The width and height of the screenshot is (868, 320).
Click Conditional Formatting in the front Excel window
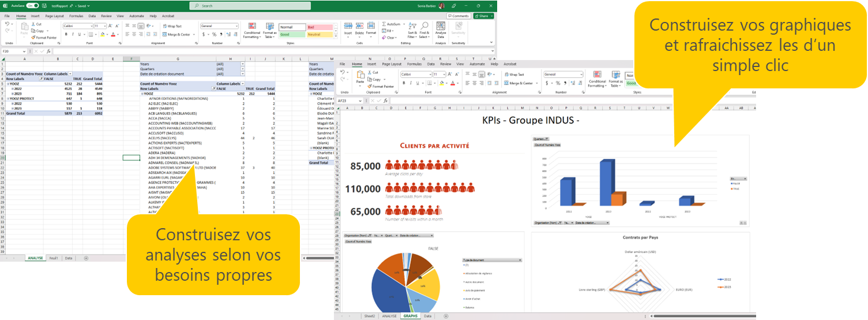pos(597,79)
